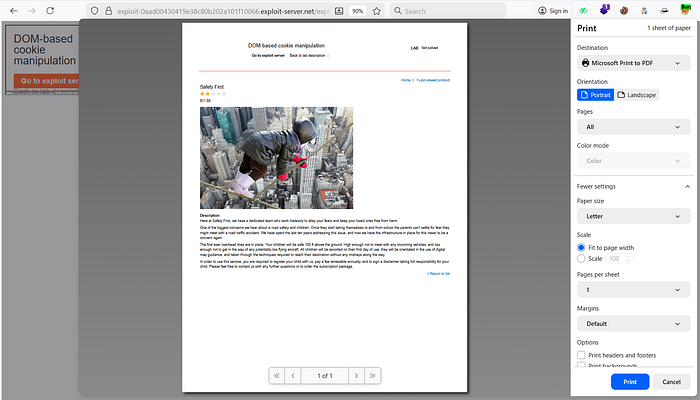Open the Color mode dropdown

point(633,161)
